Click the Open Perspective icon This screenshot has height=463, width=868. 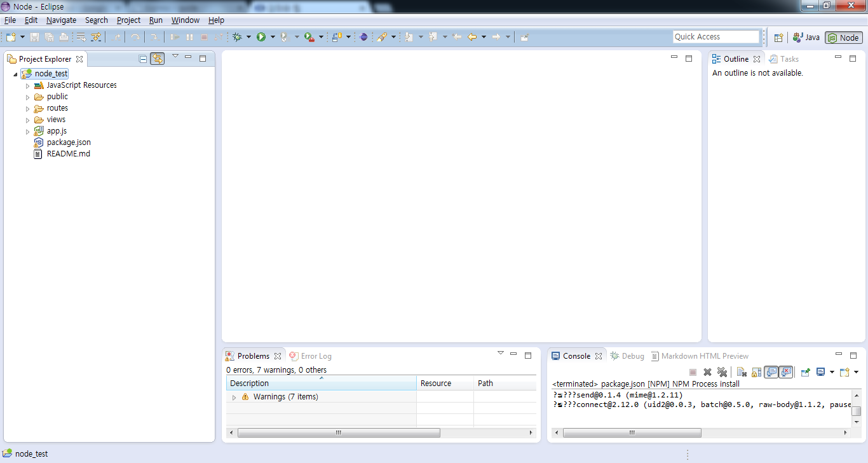click(x=778, y=38)
